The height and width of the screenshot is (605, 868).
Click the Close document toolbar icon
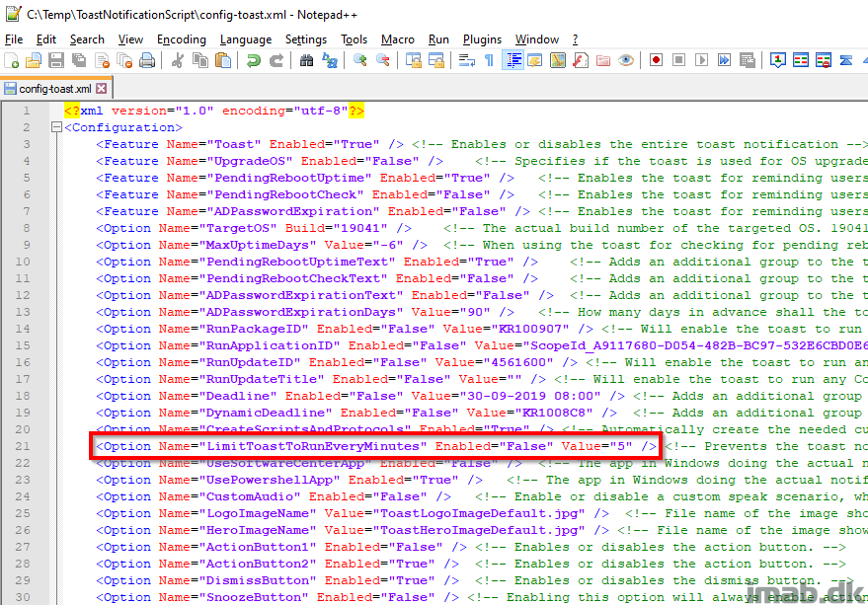[x=102, y=60]
